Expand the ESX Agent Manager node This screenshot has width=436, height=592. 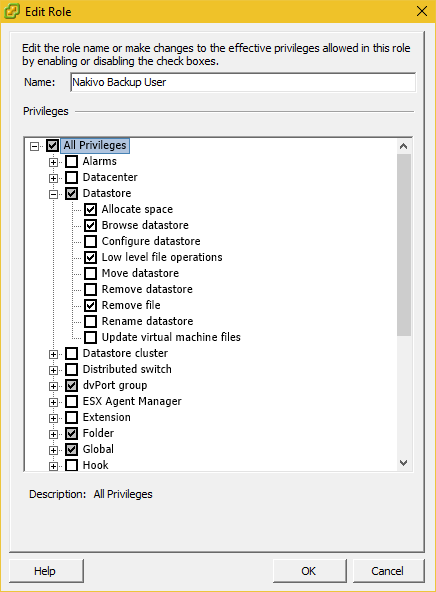point(53,402)
